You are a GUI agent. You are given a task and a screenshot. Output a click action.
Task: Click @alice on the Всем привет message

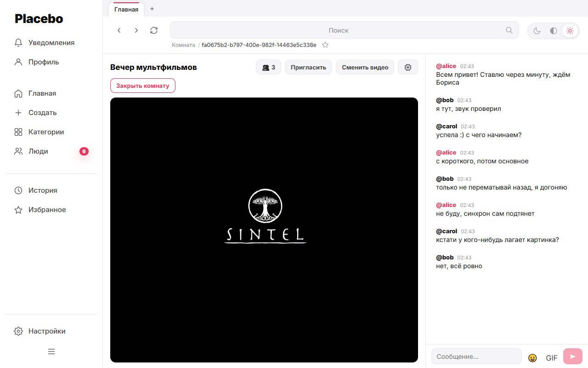point(446,66)
